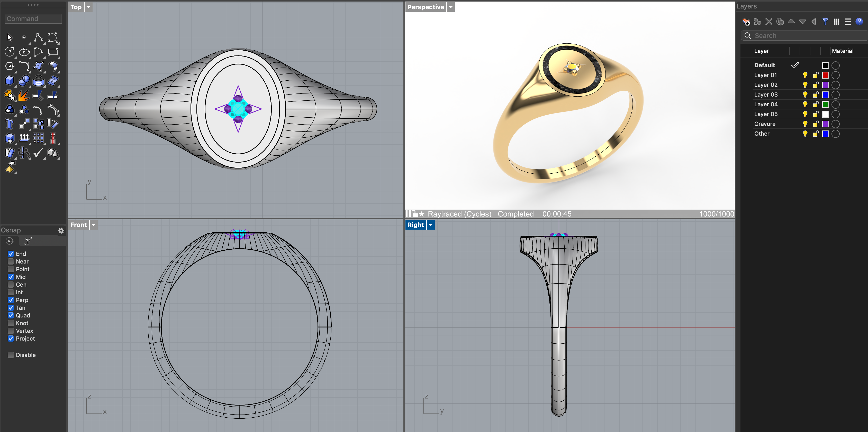Choose the single Point tool
This screenshot has width=868, height=432.
(x=24, y=37)
